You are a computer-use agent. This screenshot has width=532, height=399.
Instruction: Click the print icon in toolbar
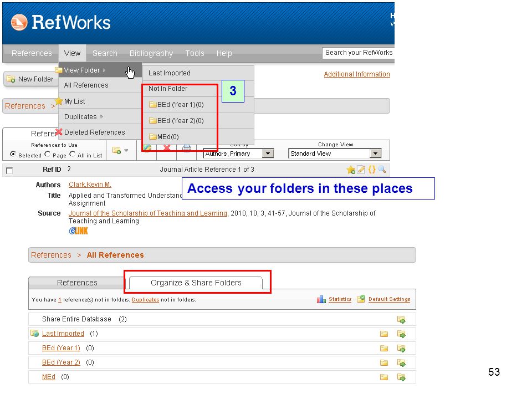[x=187, y=148]
